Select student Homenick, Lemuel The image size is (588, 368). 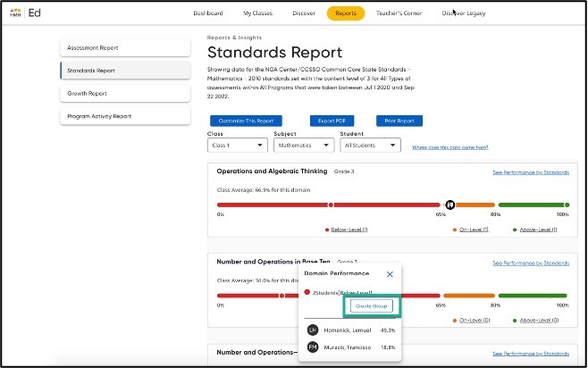348,330
